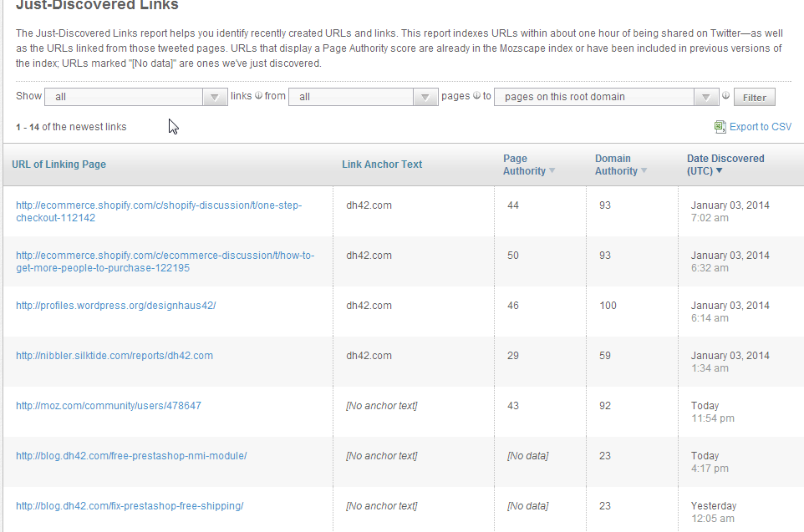Sort by Link Anchor Text header

point(382,165)
